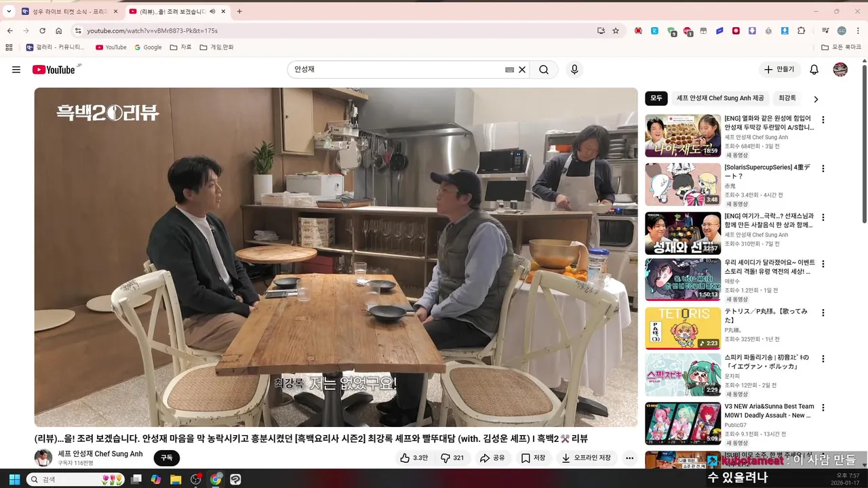The width and height of the screenshot is (868, 488).
Task: Open Chrome media control icon
Action: (x=825, y=30)
